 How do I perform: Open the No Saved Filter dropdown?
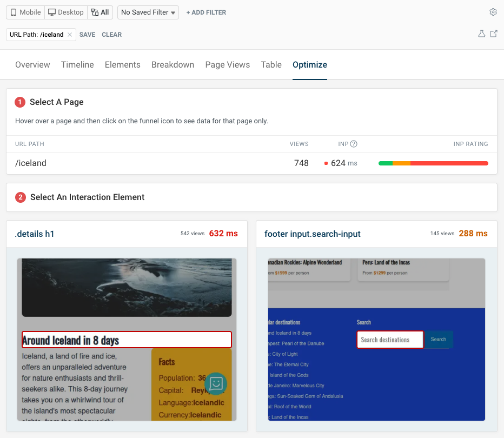[x=148, y=11]
